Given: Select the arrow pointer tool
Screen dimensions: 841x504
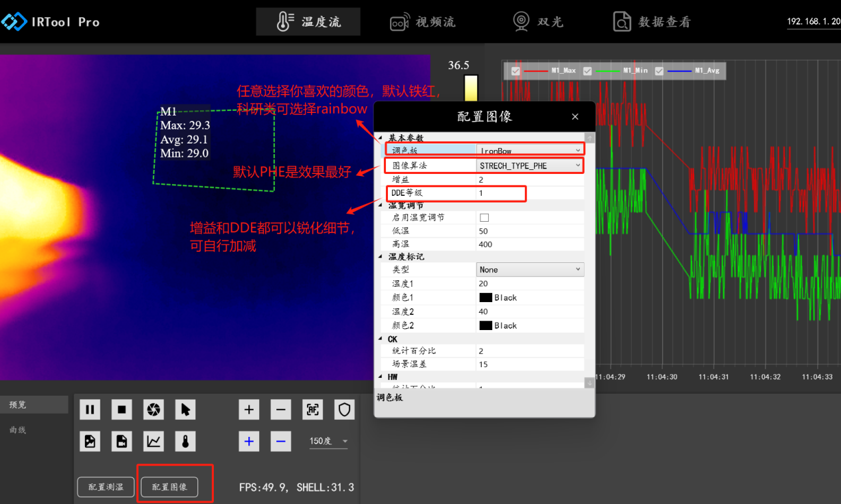Looking at the screenshot, I should 185,410.
